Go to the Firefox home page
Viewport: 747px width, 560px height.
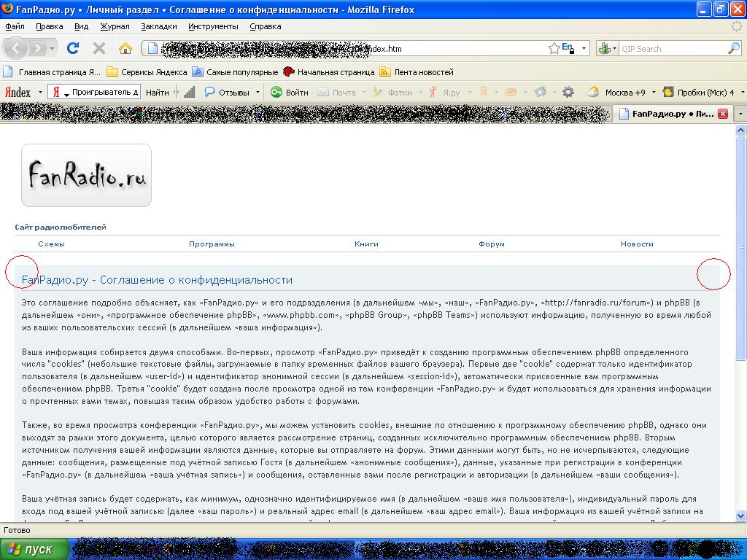pos(125,49)
